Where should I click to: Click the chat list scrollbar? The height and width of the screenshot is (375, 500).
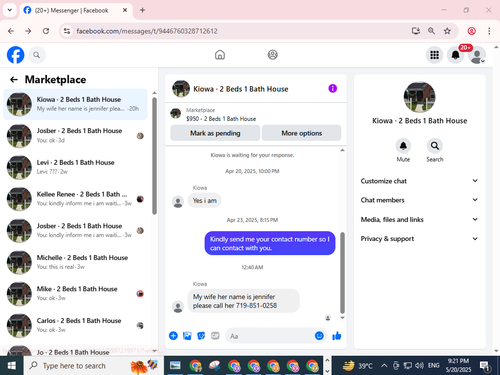[154, 156]
